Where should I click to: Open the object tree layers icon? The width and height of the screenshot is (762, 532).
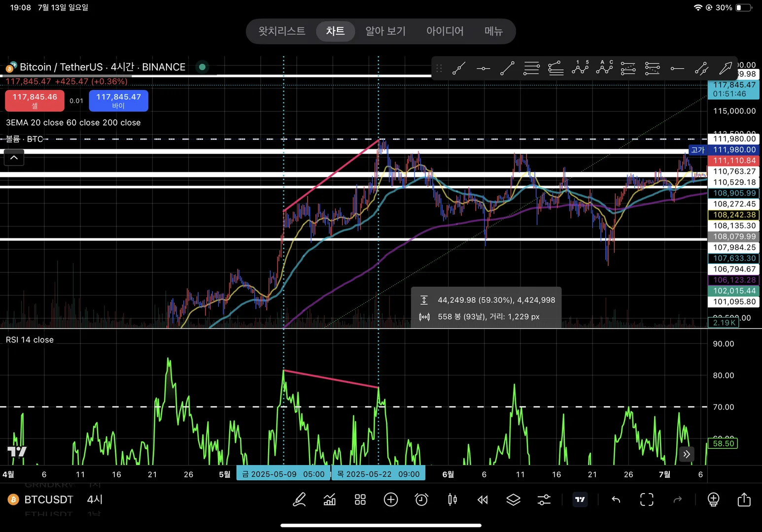click(513, 499)
